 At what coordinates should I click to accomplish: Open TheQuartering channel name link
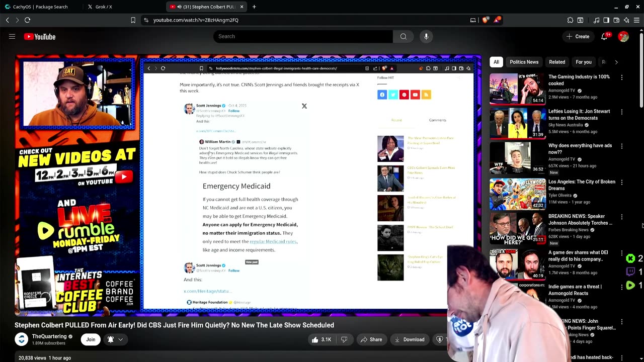pyautogui.click(x=49, y=336)
